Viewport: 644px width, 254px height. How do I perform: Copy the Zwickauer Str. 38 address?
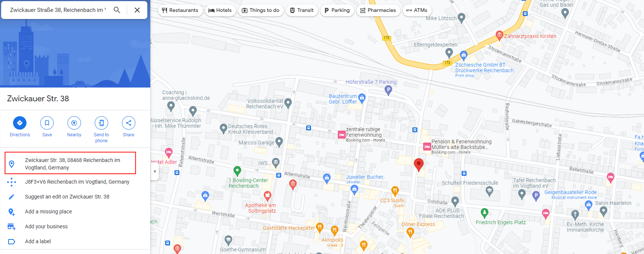click(70, 163)
